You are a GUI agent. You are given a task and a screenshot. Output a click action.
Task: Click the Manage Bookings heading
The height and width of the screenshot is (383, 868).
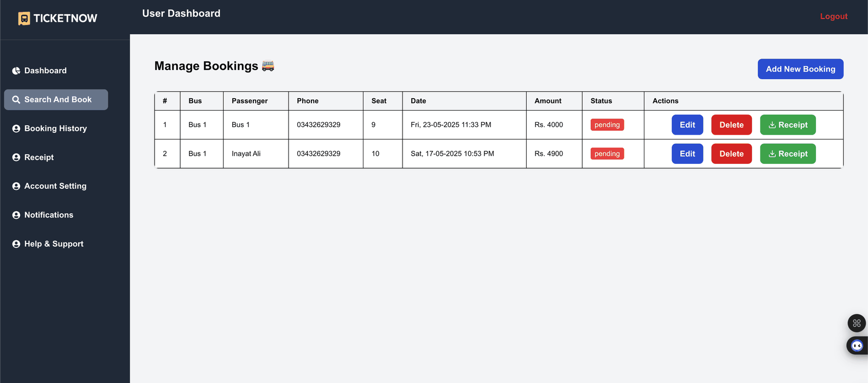[x=214, y=66]
